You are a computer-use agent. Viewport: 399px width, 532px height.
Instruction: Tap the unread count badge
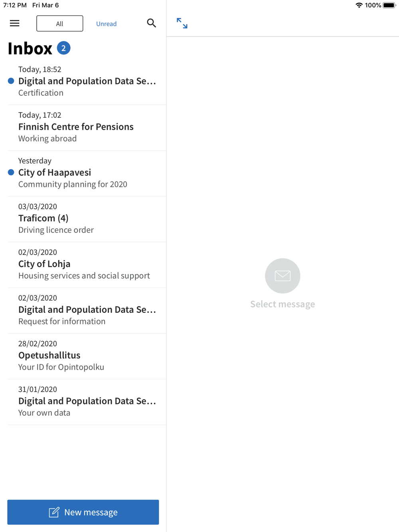[x=63, y=48]
